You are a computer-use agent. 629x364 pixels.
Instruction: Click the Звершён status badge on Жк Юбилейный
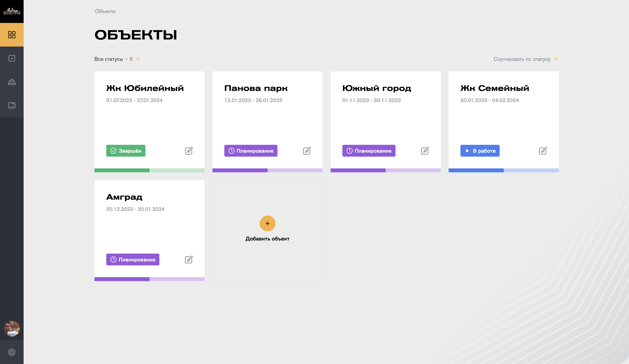click(x=126, y=151)
